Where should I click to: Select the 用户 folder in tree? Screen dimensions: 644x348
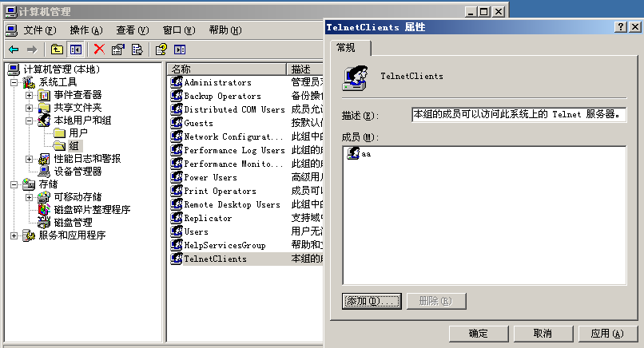pyautogui.click(x=78, y=133)
